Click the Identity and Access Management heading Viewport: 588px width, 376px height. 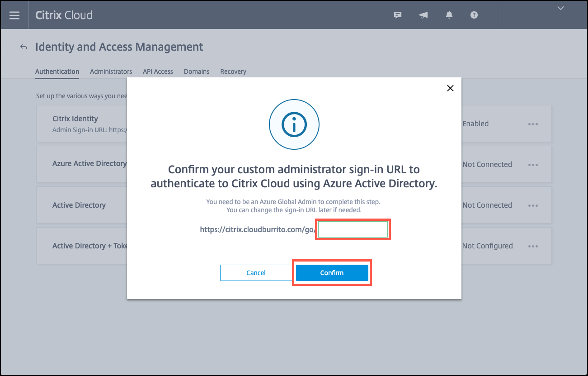pos(119,47)
